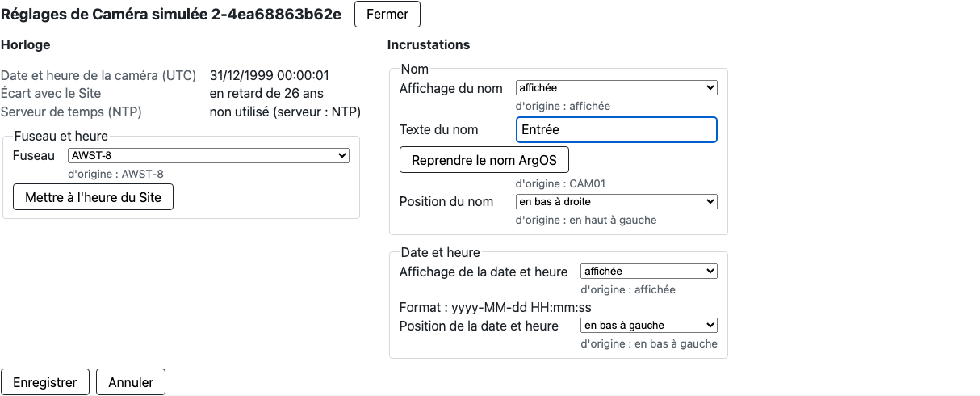Image resolution: width=980 pixels, height=396 pixels.
Task: Click 'Date et heure de la caméra (UTC)' label
Action: (98, 75)
